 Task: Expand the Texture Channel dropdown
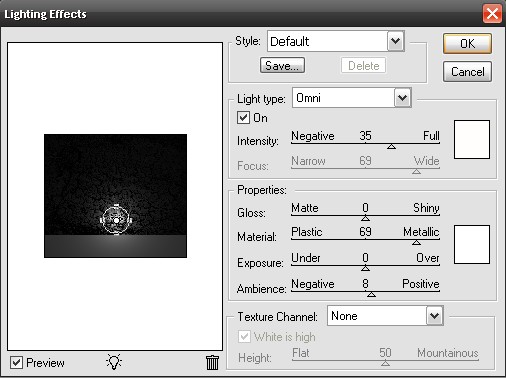(434, 315)
